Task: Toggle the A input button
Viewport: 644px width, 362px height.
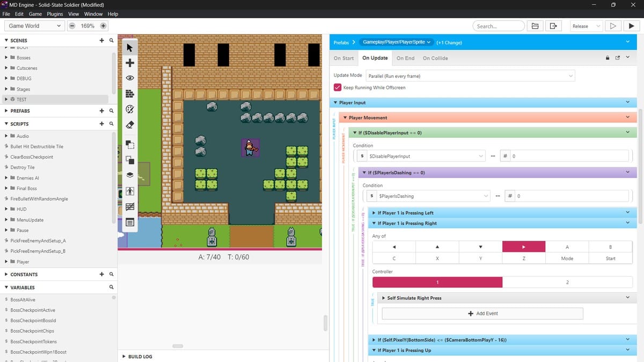Action: pyautogui.click(x=567, y=247)
